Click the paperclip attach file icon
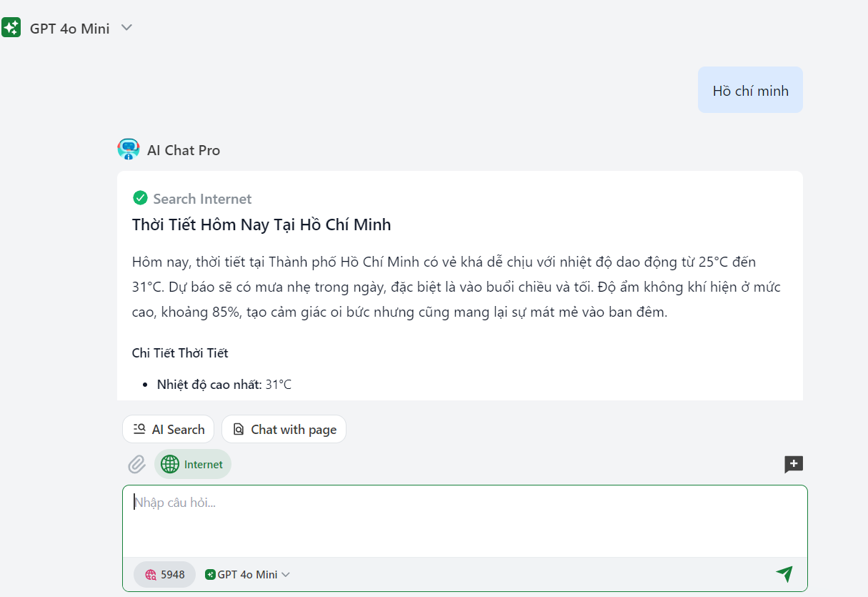This screenshot has width=868, height=597. click(x=136, y=465)
